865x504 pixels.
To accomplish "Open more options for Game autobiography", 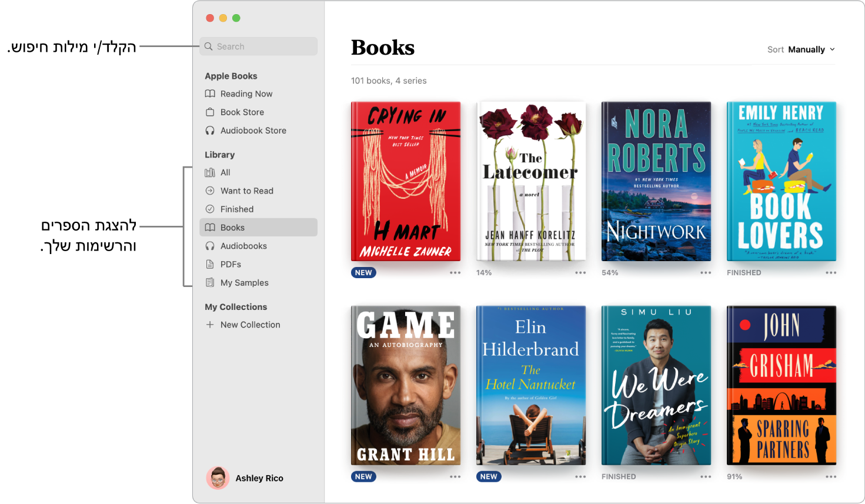I will (455, 477).
